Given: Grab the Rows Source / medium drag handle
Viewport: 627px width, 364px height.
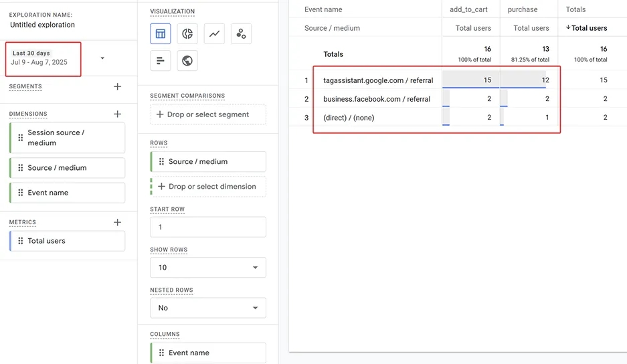Looking at the screenshot, I should click(x=161, y=162).
